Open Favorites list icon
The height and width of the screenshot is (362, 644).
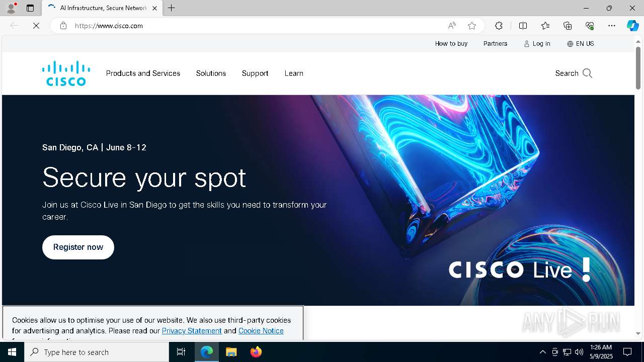[x=545, y=26]
